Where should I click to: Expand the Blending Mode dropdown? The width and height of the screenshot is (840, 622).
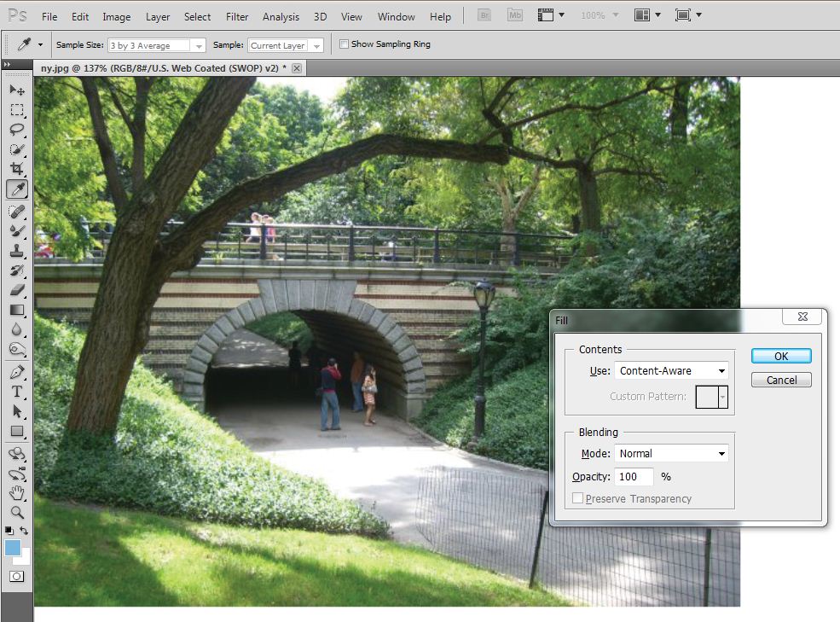pyautogui.click(x=671, y=454)
